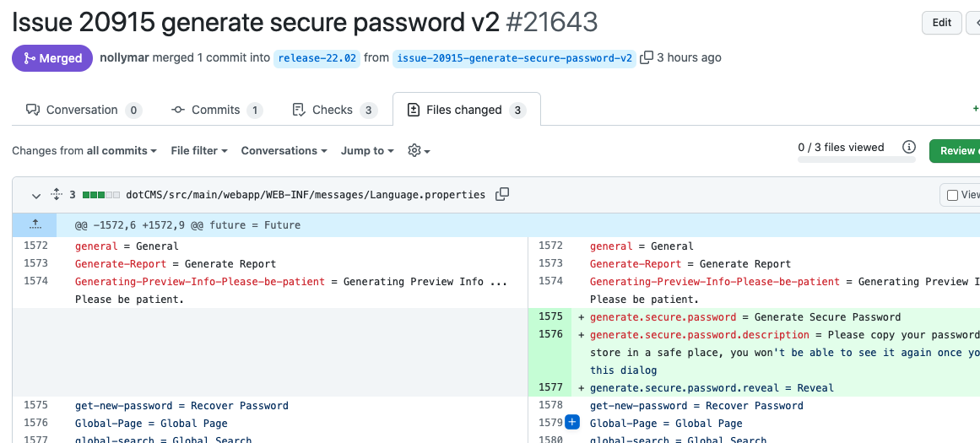The image size is (980, 443).
Task: Click the Language.properties file path link
Action: tap(306, 195)
